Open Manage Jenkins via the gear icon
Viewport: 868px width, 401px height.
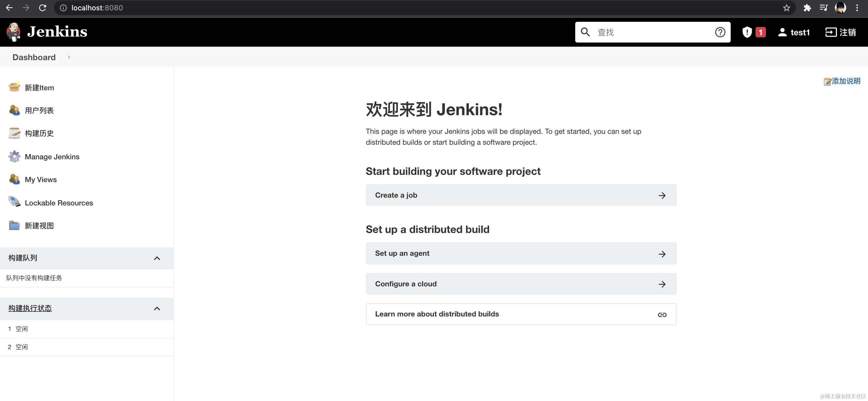pyautogui.click(x=14, y=157)
